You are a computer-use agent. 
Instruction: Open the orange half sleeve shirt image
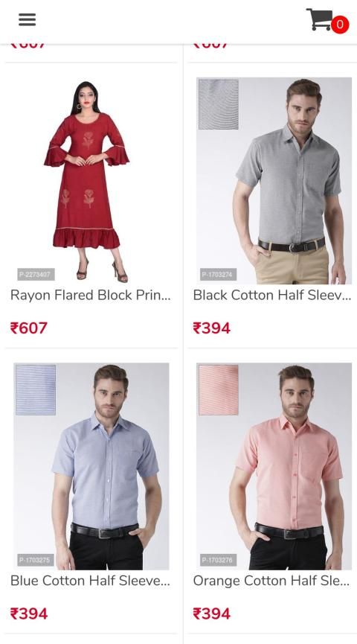[x=274, y=466]
